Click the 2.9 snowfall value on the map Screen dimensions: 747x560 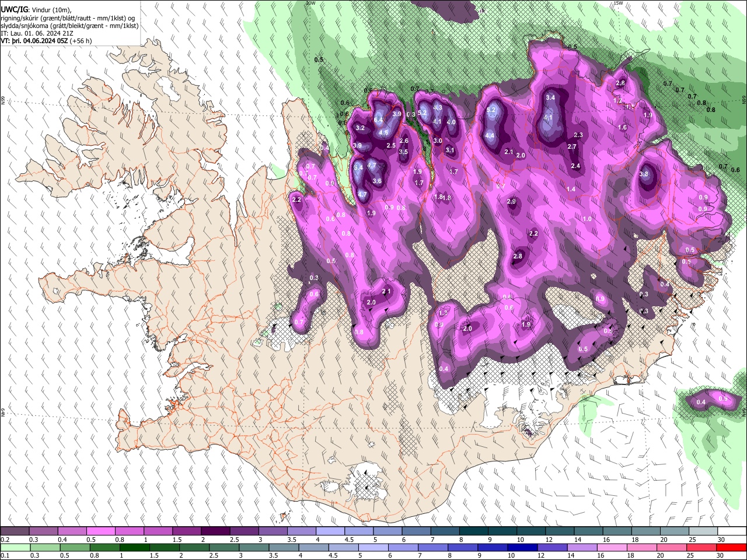click(512, 201)
